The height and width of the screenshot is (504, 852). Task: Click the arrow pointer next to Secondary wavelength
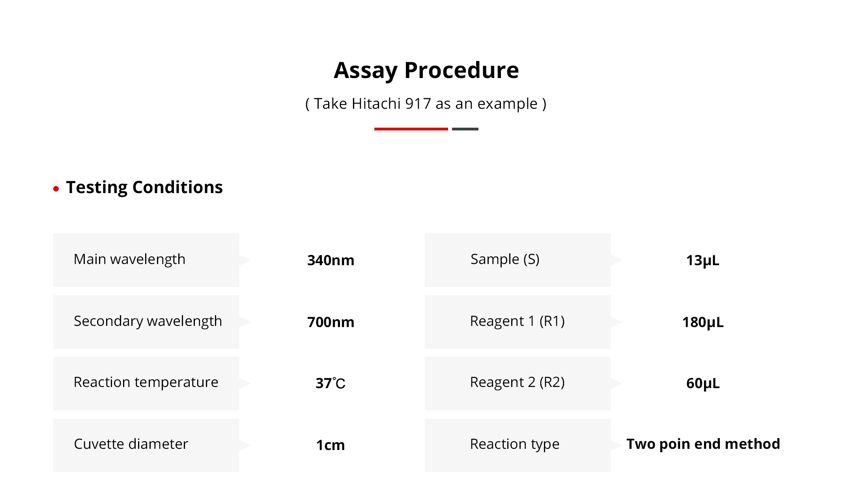tap(244, 322)
